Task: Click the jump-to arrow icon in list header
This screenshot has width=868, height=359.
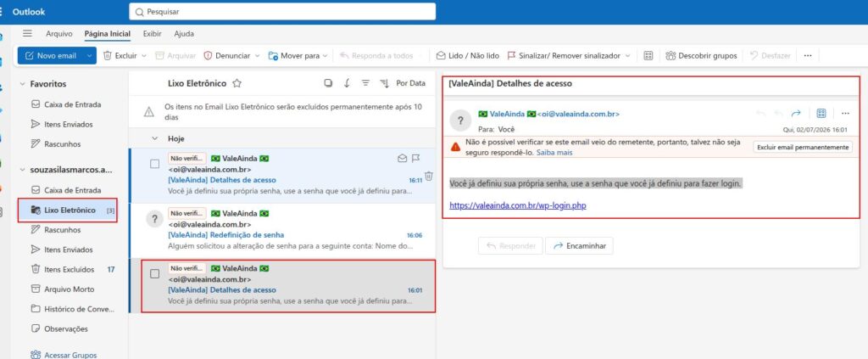Action: click(x=347, y=83)
